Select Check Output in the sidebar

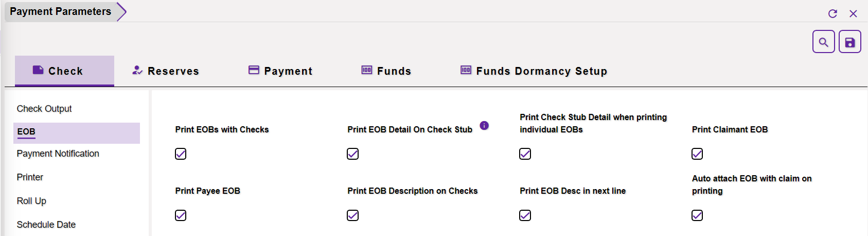point(44,109)
